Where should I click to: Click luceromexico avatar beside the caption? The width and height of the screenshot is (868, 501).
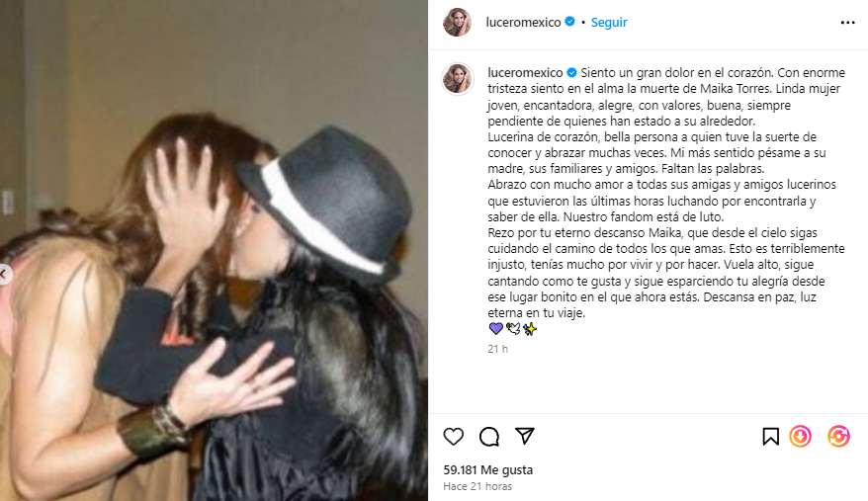pyautogui.click(x=458, y=79)
